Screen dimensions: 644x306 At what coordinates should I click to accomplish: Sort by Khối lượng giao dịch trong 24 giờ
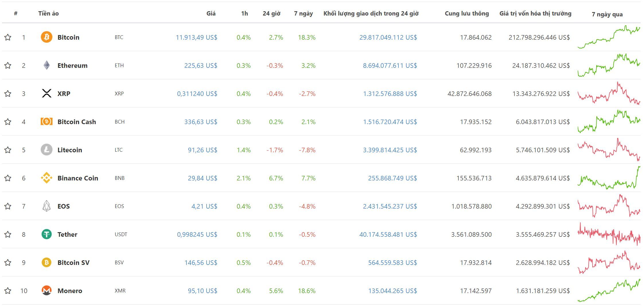point(371,14)
